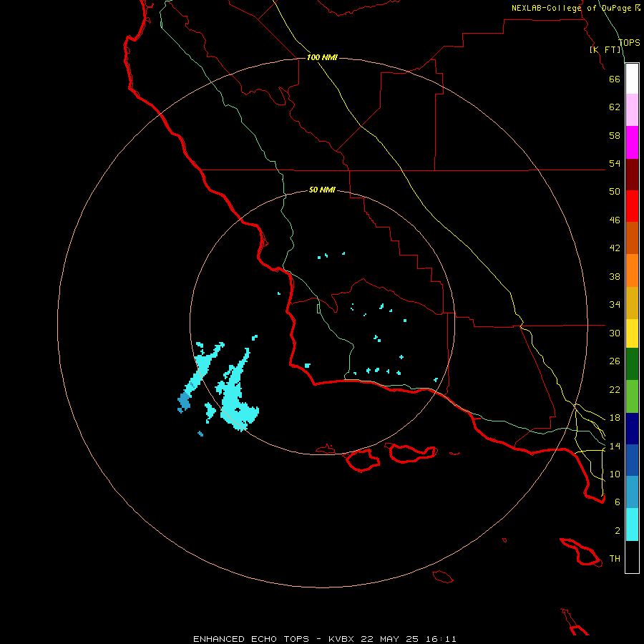
Task: Select the gold 34-38 kft legend swatch
Action: [x=632, y=303]
